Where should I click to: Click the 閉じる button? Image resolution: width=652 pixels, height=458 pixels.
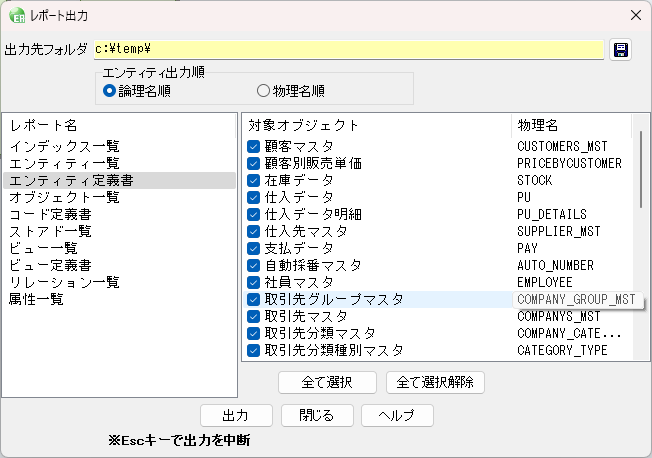317,415
